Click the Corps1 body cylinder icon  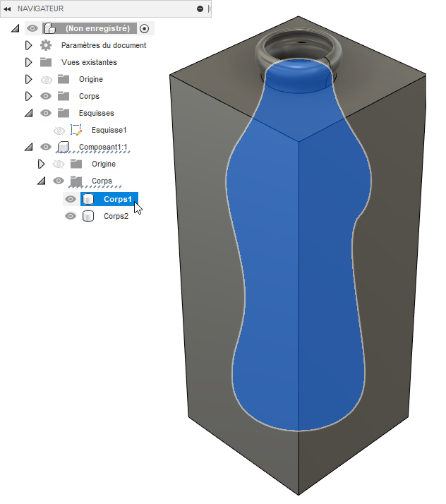tap(88, 199)
